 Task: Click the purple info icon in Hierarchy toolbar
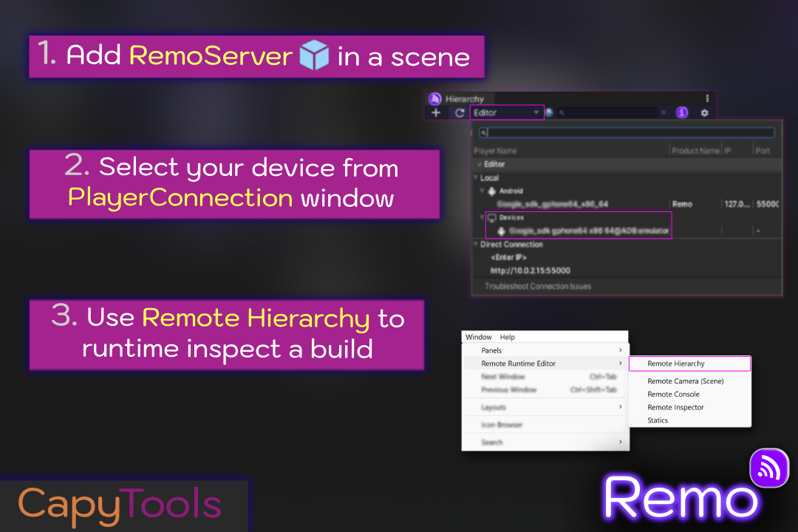point(682,112)
